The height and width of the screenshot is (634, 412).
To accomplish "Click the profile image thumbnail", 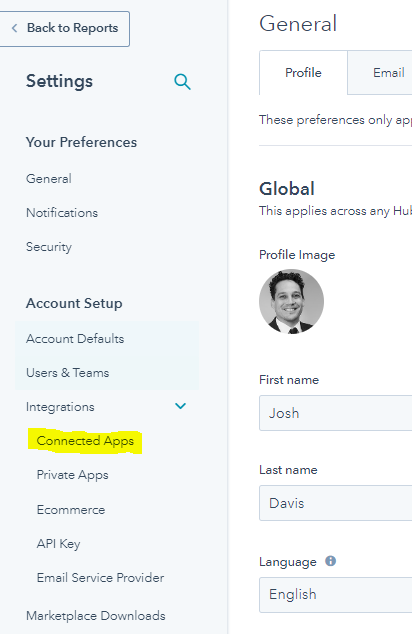I will point(292,302).
